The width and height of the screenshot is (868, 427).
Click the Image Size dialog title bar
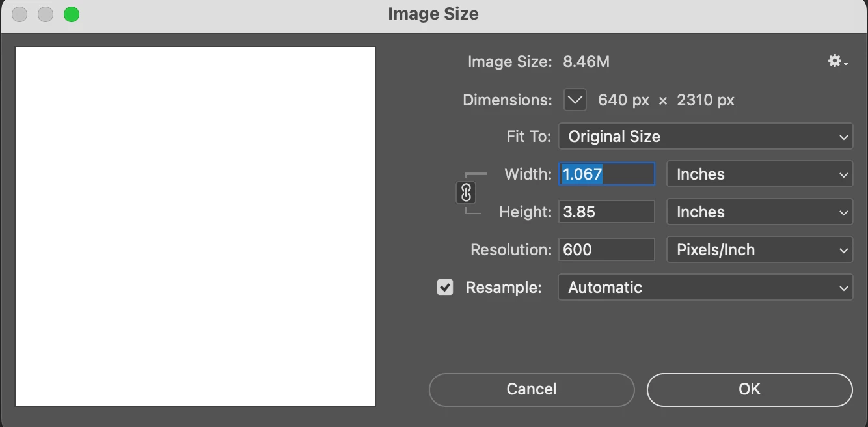[433, 14]
